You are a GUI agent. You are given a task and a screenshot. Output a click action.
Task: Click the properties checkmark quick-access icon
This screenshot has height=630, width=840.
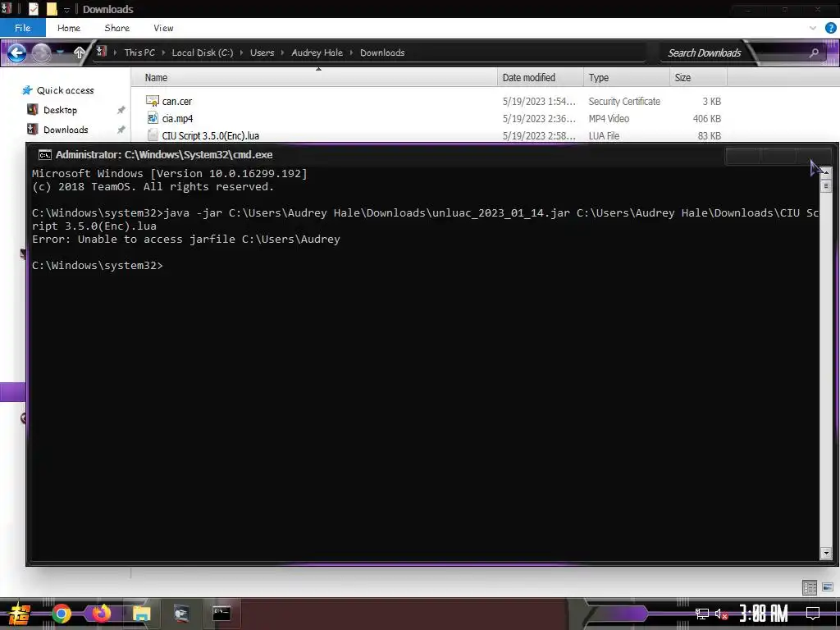tap(33, 9)
